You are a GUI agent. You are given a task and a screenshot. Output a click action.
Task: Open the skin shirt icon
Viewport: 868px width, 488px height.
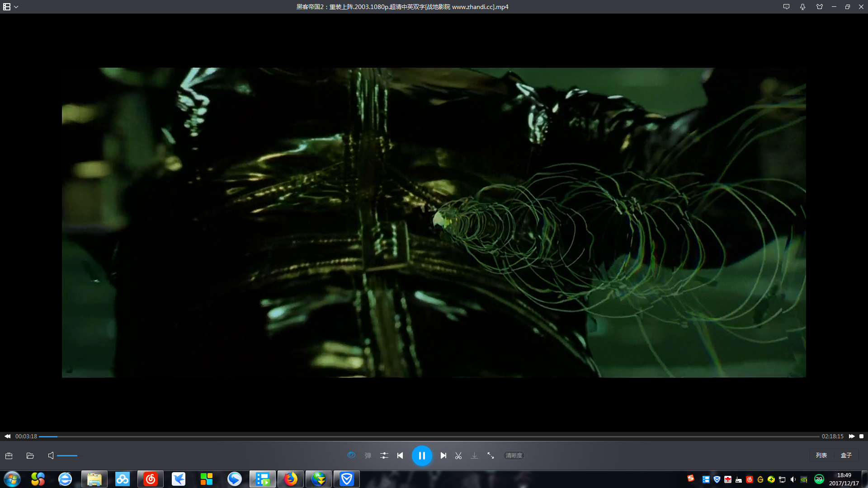click(820, 7)
